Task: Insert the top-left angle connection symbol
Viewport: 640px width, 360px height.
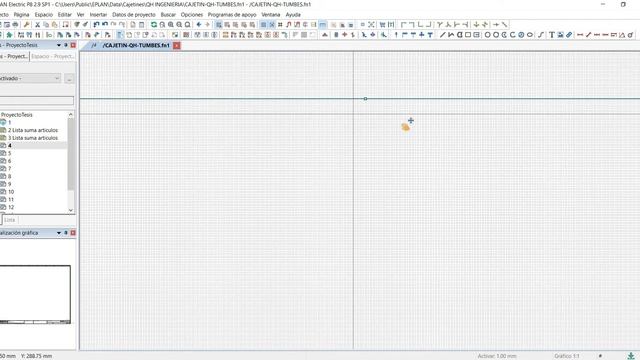Action: coord(403,25)
